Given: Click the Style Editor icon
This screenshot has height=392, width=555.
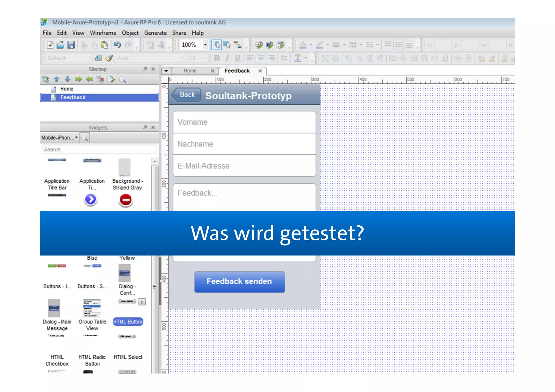Looking at the screenshot, I should coord(98,58).
